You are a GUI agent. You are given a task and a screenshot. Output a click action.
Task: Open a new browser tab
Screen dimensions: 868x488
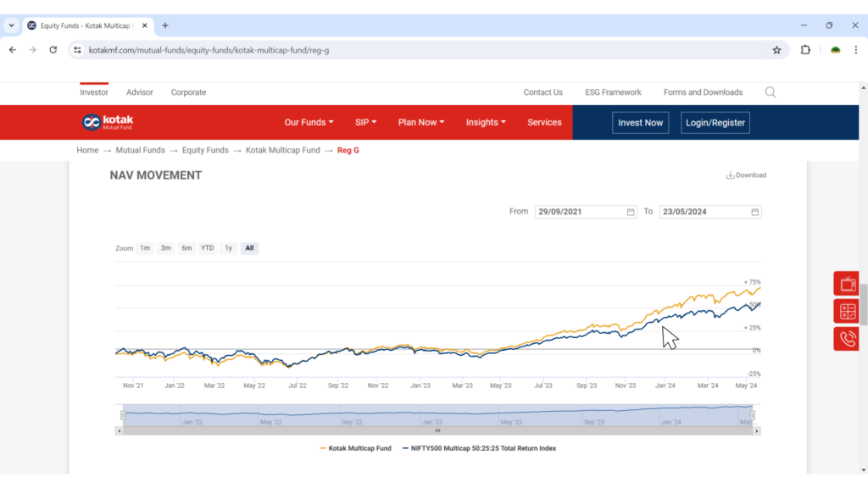[x=165, y=25]
